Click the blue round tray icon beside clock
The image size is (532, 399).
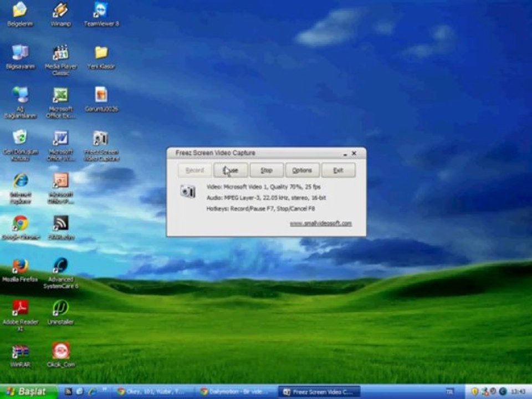point(503,392)
